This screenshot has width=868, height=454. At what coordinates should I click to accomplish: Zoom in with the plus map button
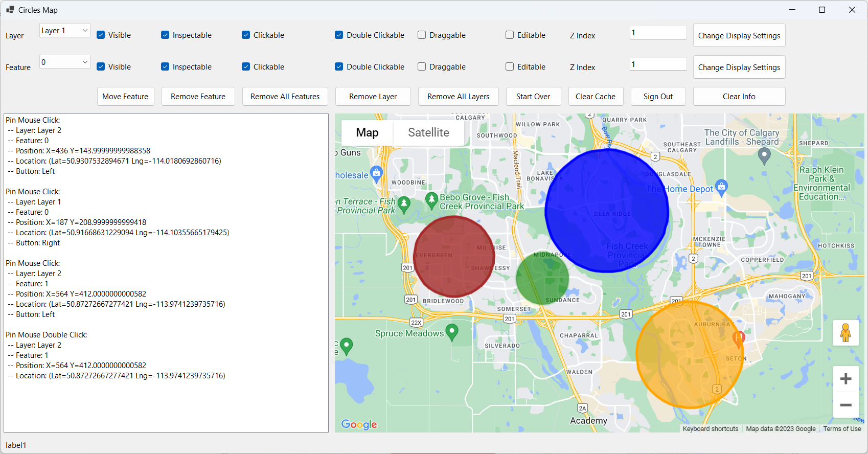846,379
